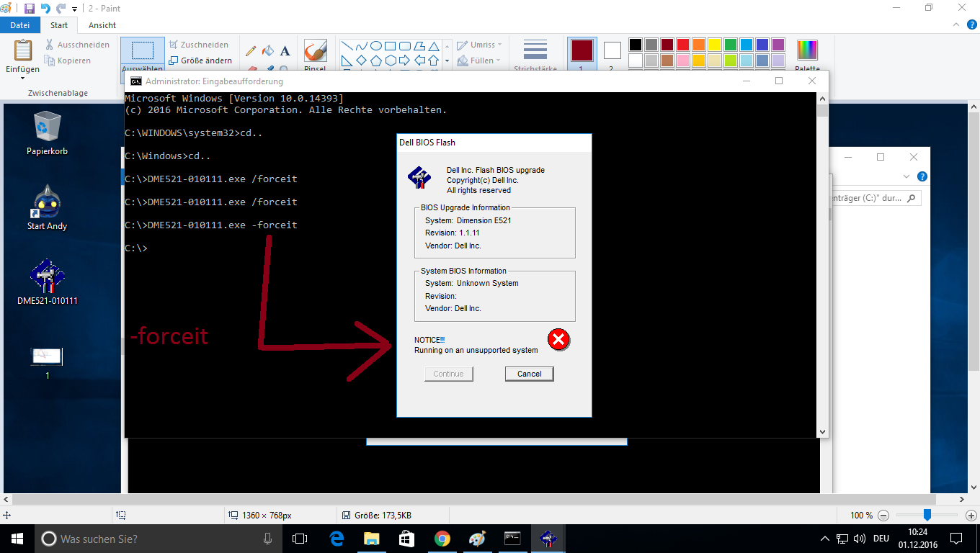This screenshot has height=553, width=980.
Task: Open the Datei menu
Action: click(20, 25)
